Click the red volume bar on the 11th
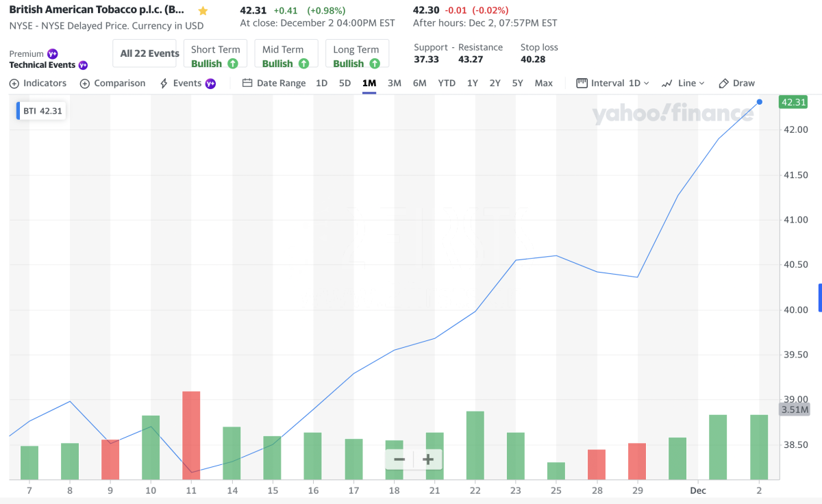The width and height of the screenshot is (822, 504). [191, 435]
